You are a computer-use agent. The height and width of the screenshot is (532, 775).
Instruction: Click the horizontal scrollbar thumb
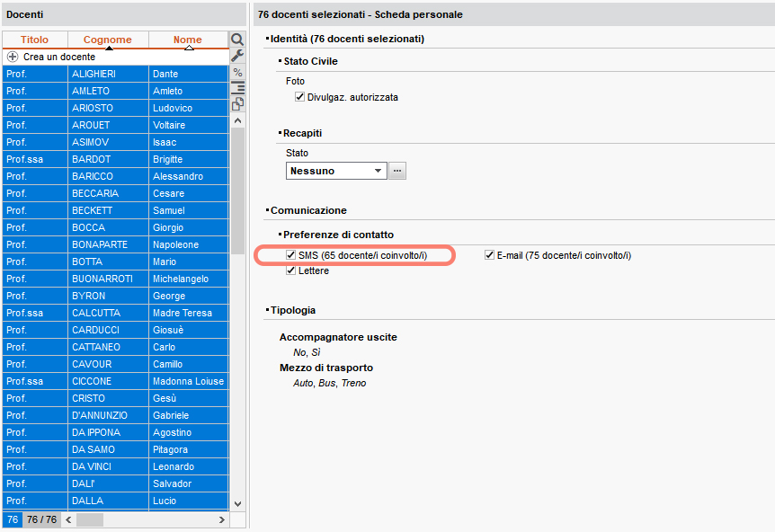click(90, 519)
